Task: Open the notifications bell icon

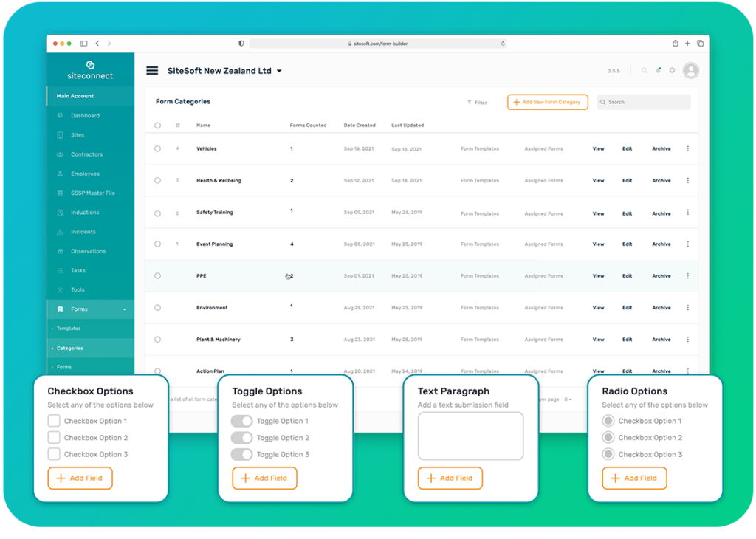Action: pyautogui.click(x=658, y=71)
